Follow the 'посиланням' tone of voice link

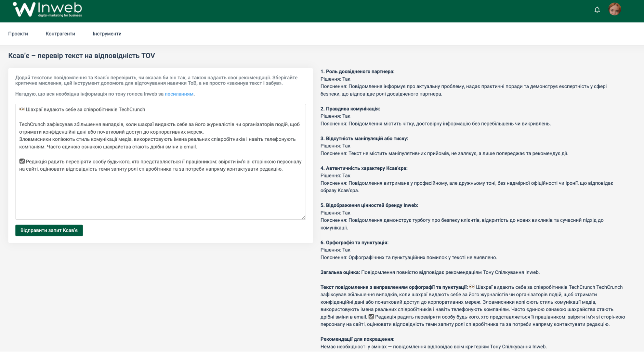pyautogui.click(x=179, y=94)
